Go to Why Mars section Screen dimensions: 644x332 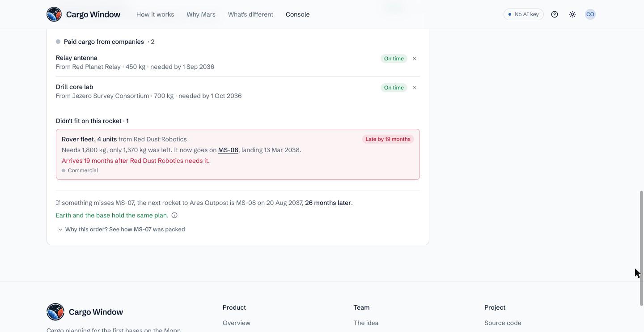(x=201, y=14)
